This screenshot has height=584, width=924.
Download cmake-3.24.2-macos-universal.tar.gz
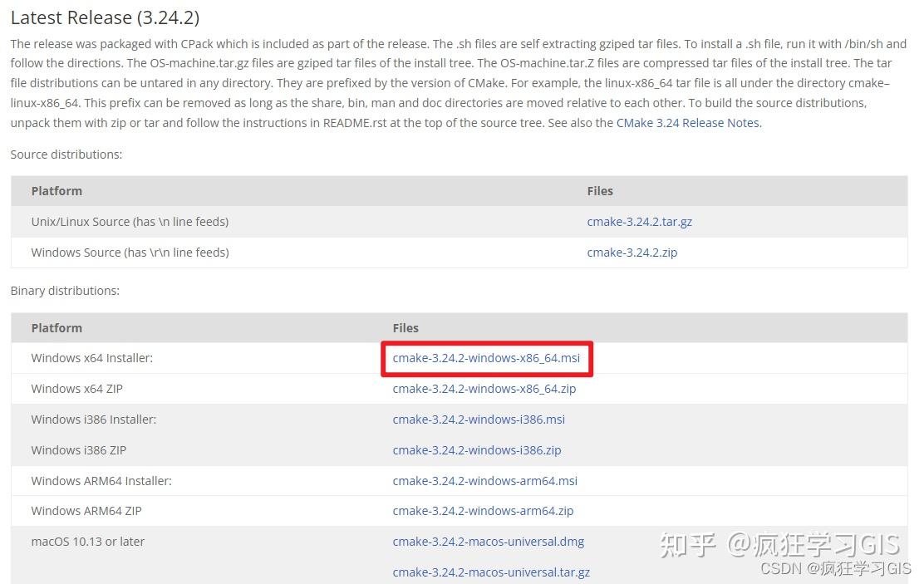tap(492, 572)
